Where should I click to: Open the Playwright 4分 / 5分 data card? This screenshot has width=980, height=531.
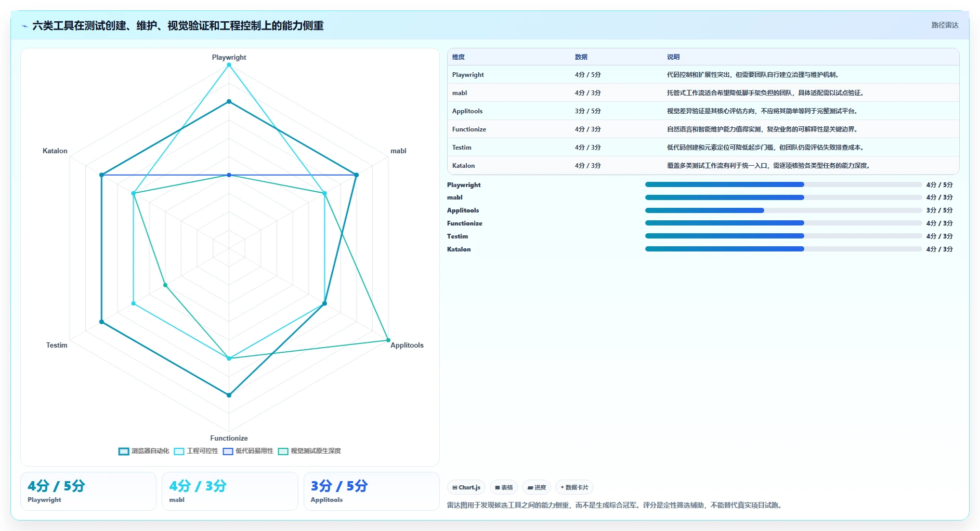88,491
